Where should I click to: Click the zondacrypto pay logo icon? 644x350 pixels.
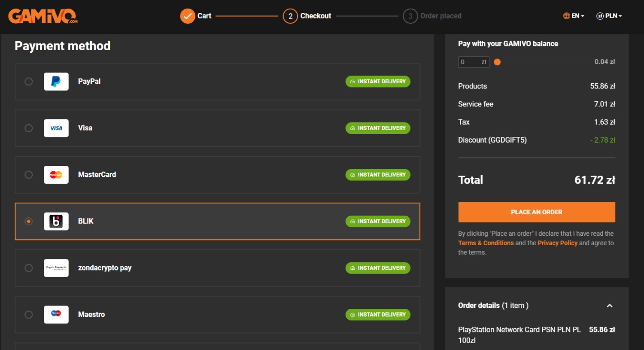tap(56, 268)
